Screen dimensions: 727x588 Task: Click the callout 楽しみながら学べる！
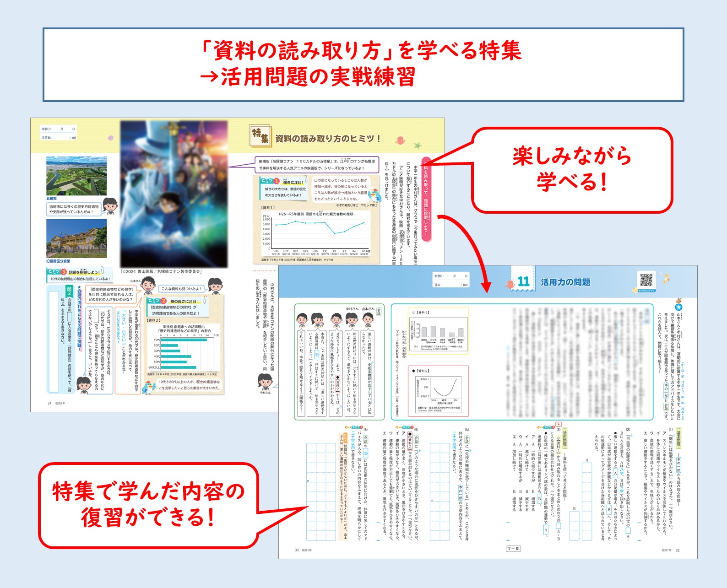(x=572, y=169)
